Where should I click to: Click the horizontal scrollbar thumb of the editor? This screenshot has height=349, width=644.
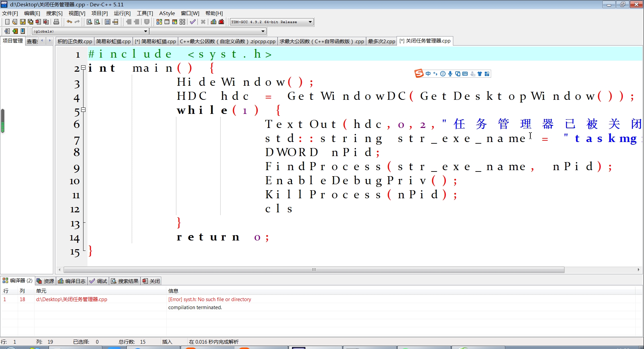[314, 270]
